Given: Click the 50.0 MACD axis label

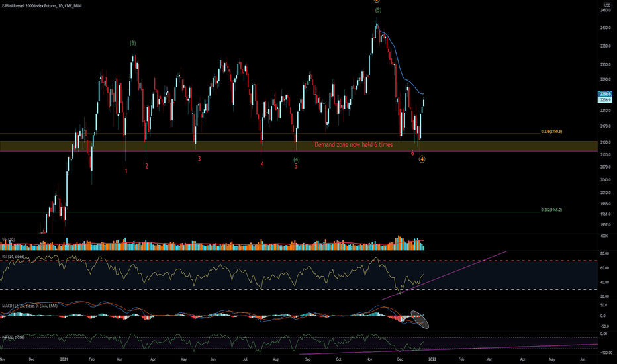Looking at the screenshot, I should point(603,305).
